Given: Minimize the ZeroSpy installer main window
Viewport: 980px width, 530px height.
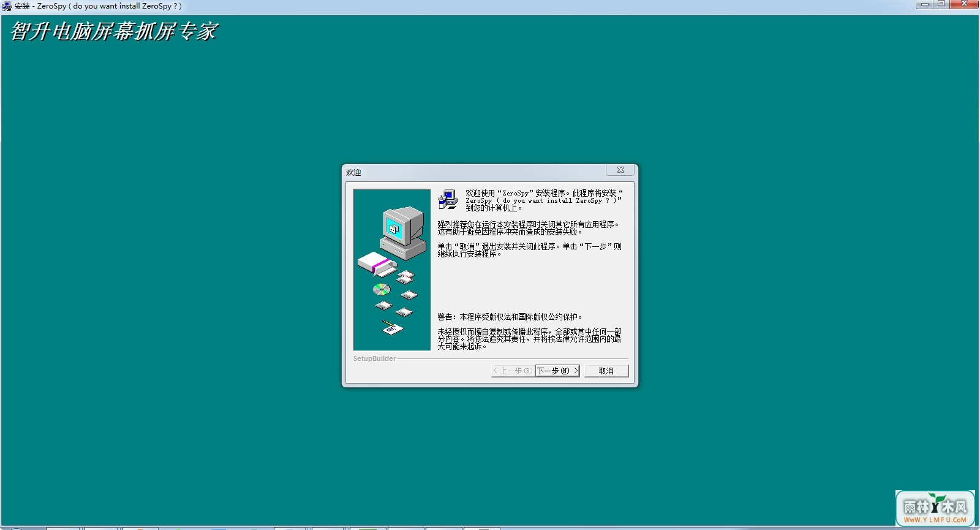Looking at the screenshot, I should click(x=925, y=4).
